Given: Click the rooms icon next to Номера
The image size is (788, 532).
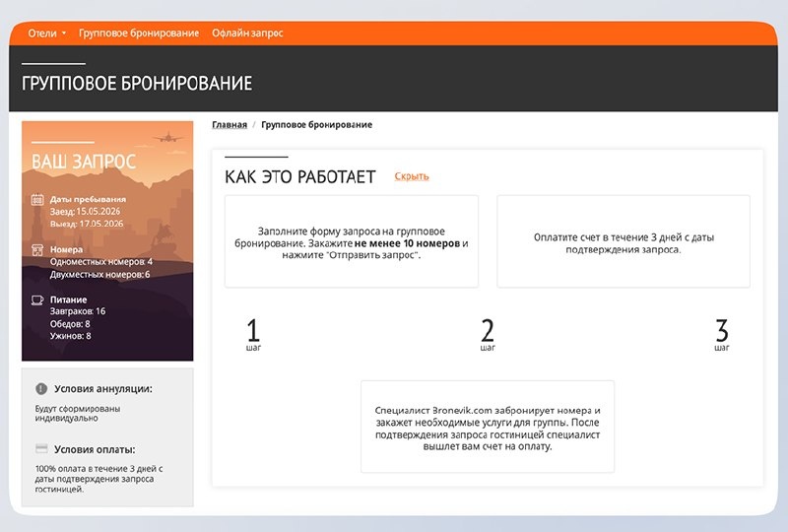Looking at the screenshot, I should click(x=37, y=250).
